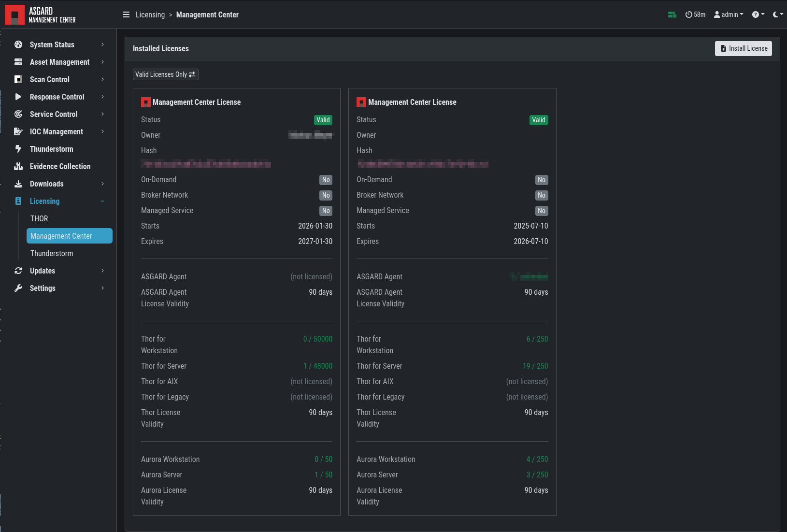
Task: Toggle the Valid Licenses Only filter
Action: (x=166, y=74)
